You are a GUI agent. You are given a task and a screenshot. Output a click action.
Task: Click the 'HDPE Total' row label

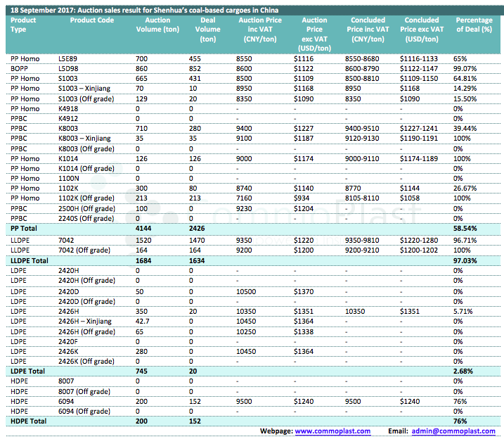tap(29, 421)
